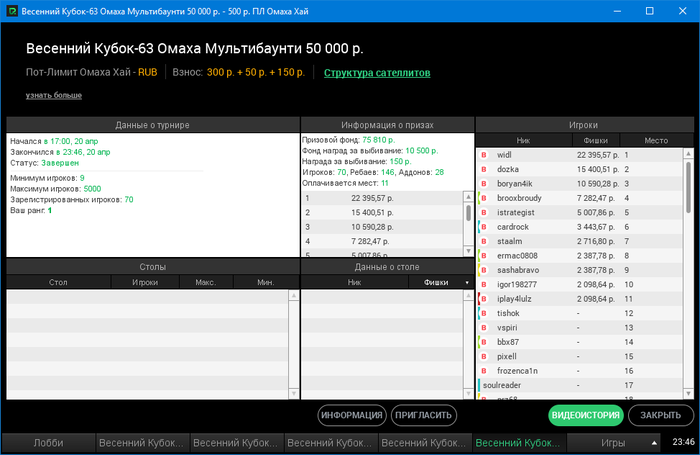Click the bounty icon beside igor198277

click(x=483, y=284)
